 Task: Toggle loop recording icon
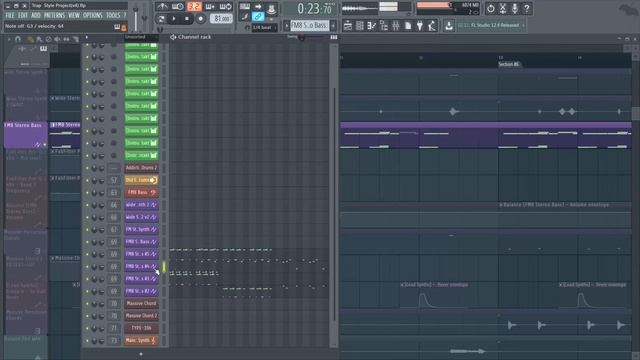coord(225,7)
